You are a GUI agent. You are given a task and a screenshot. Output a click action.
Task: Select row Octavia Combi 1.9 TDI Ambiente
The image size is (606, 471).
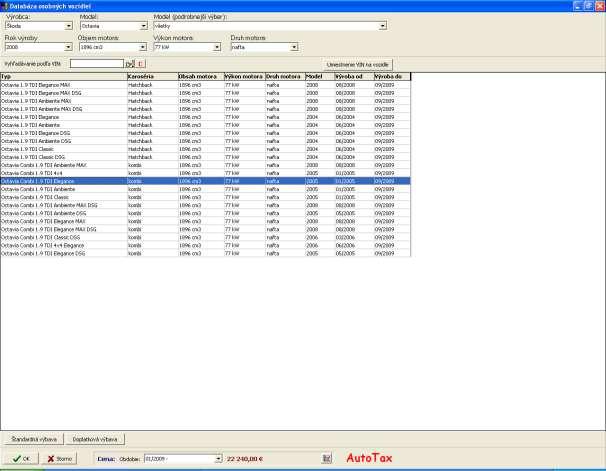pyautogui.click(x=205, y=189)
